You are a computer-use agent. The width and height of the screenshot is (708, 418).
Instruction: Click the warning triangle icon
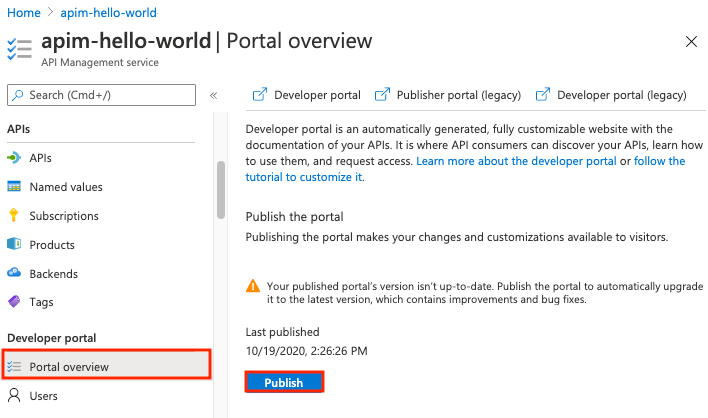coord(253,285)
